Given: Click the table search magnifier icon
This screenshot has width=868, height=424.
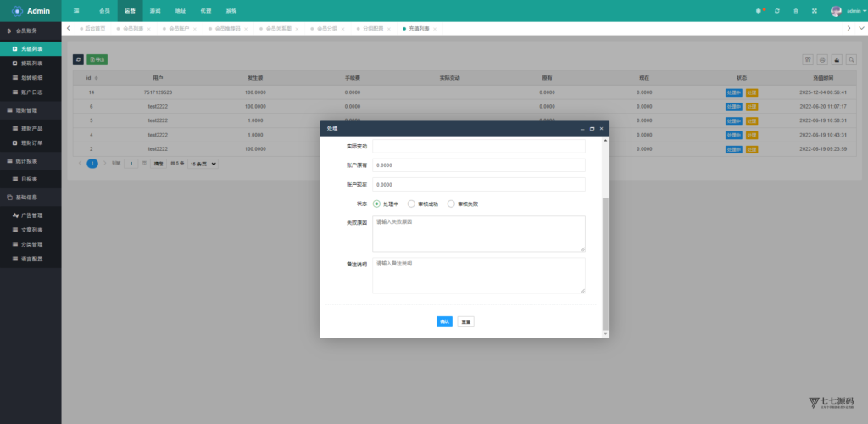Looking at the screenshot, I should [x=851, y=60].
